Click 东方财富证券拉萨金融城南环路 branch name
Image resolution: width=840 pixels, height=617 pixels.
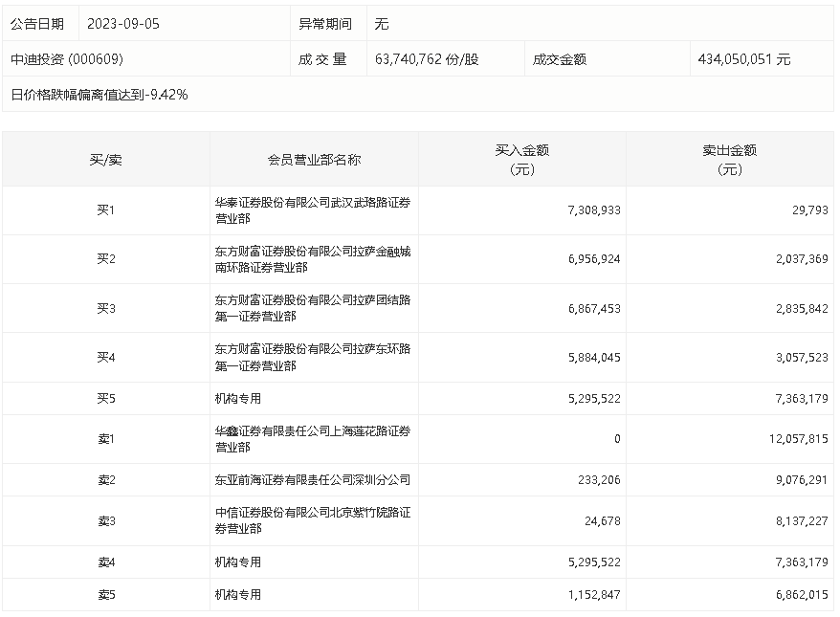coord(313,258)
